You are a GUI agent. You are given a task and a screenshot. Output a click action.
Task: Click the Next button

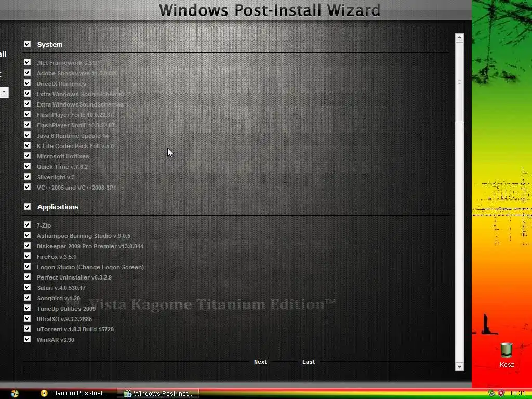coord(260,362)
